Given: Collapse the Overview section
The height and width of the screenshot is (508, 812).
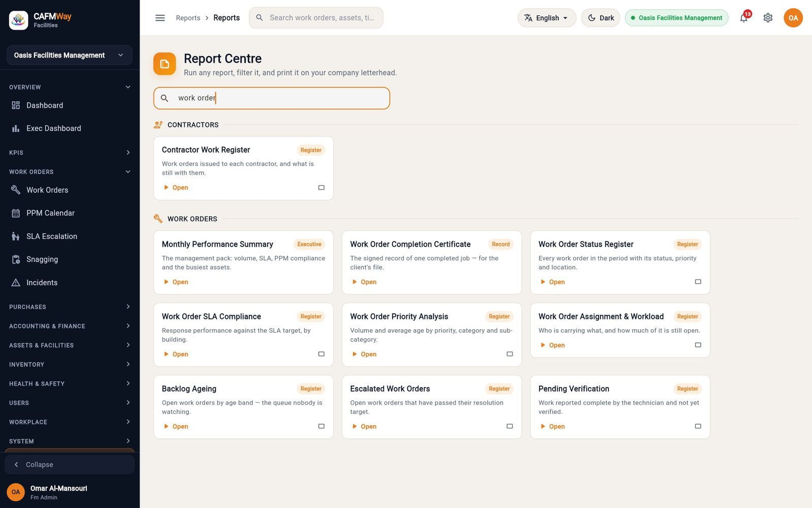Looking at the screenshot, I should pyautogui.click(x=70, y=87).
